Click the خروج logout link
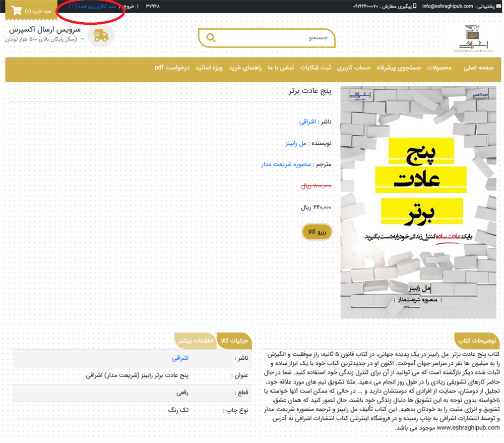The image size is (504, 443). 125,7
